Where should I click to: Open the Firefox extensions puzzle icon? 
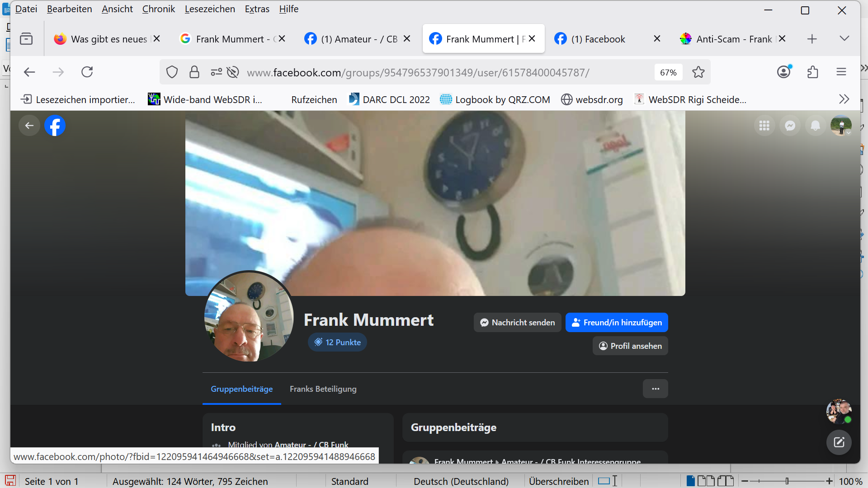(812, 72)
